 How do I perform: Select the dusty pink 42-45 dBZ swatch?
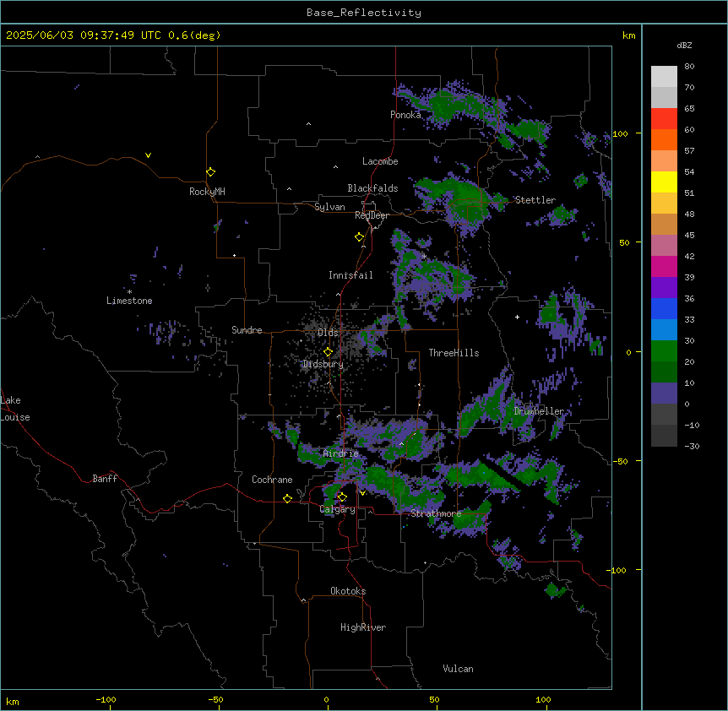[x=664, y=246]
